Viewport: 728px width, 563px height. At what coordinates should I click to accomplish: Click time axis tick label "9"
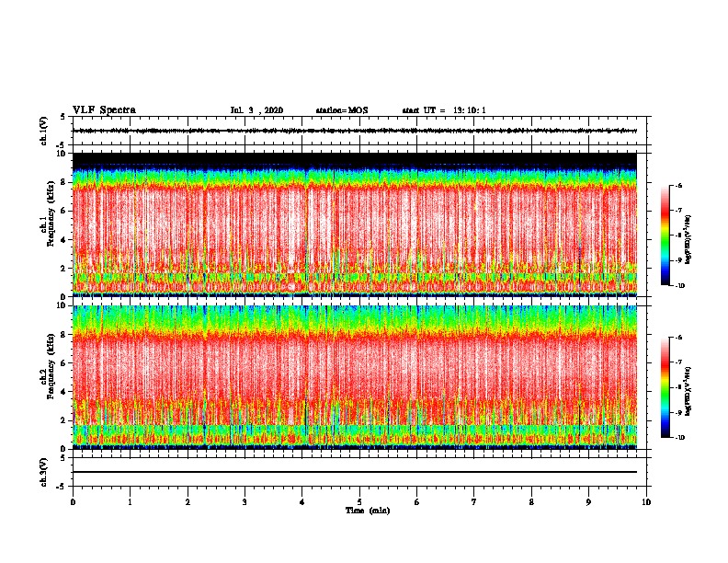[x=588, y=502]
